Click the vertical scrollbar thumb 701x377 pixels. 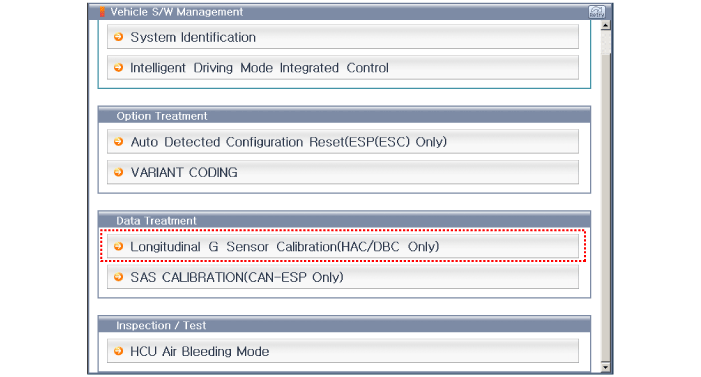pyautogui.click(x=605, y=42)
